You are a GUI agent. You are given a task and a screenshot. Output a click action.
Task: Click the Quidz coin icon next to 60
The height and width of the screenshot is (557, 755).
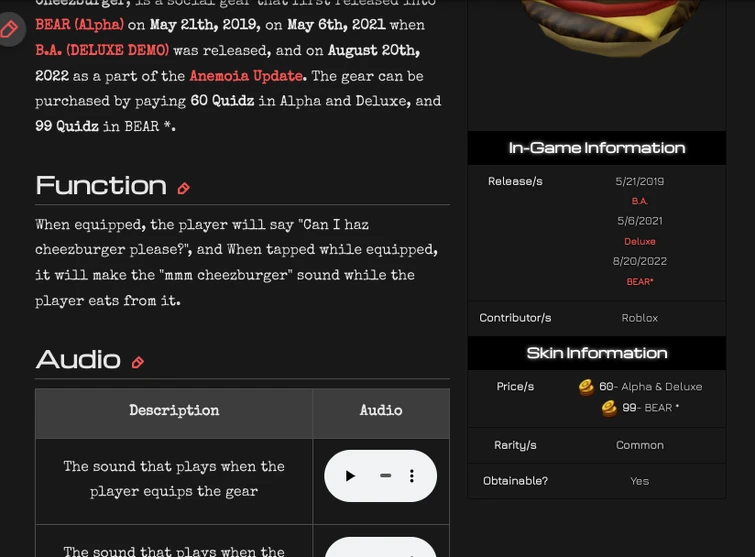586,387
